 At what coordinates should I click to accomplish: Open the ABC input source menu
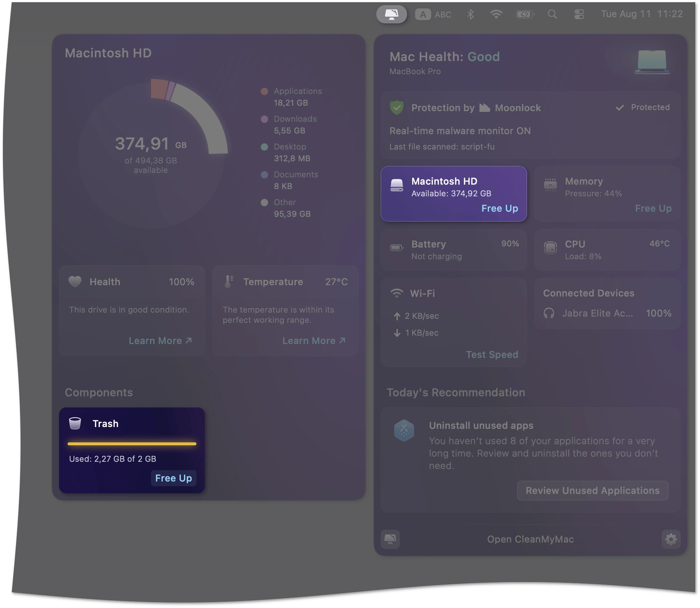tap(433, 15)
